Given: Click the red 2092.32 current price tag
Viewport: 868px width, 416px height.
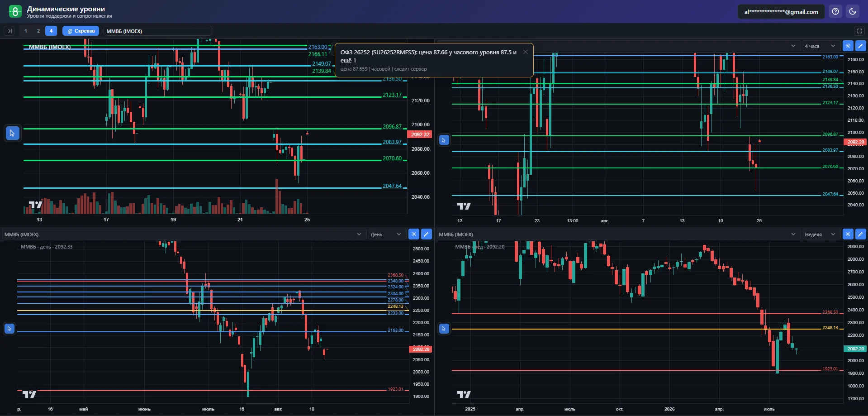Looking at the screenshot, I should [420, 134].
